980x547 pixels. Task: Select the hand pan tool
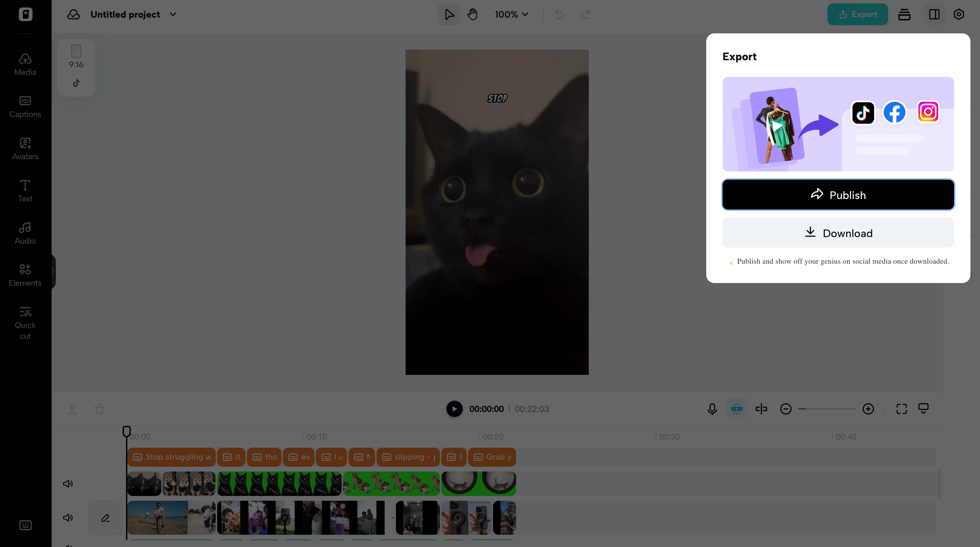tap(473, 14)
